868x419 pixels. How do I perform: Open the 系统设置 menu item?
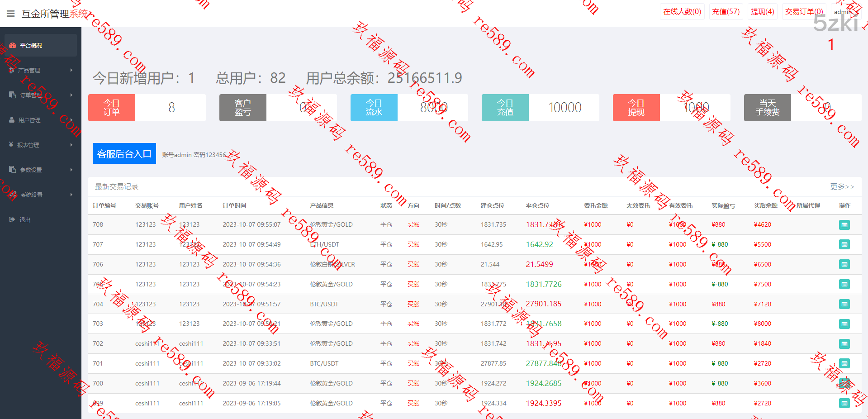coord(31,195)
